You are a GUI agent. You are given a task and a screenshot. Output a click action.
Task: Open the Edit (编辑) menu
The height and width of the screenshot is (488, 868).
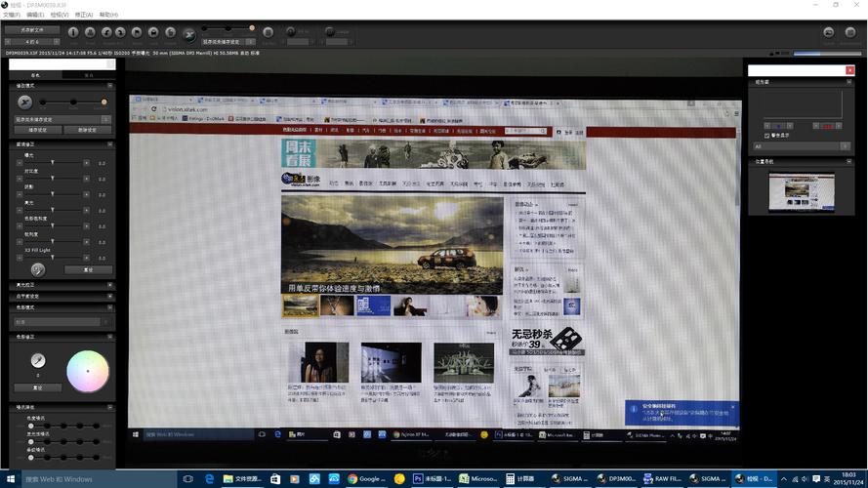pyautogui.click(x=34, y=15)
